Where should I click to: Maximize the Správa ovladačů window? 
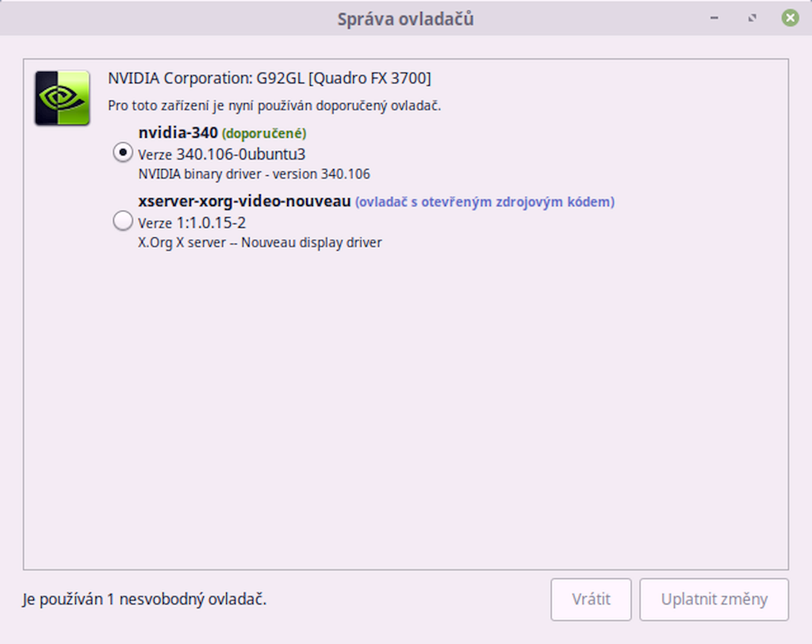coord(752,18)
